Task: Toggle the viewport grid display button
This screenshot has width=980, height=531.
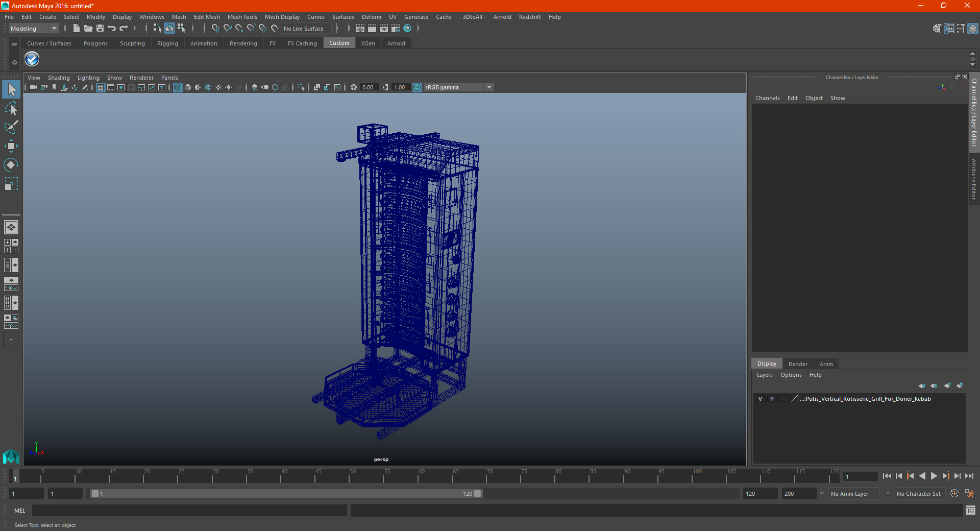Action: pos(101,87)
